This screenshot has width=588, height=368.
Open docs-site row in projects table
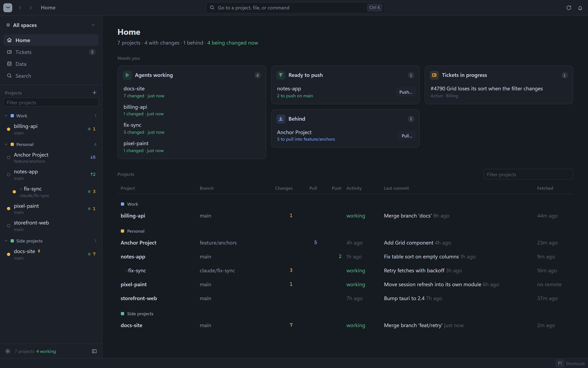[345, 325]
